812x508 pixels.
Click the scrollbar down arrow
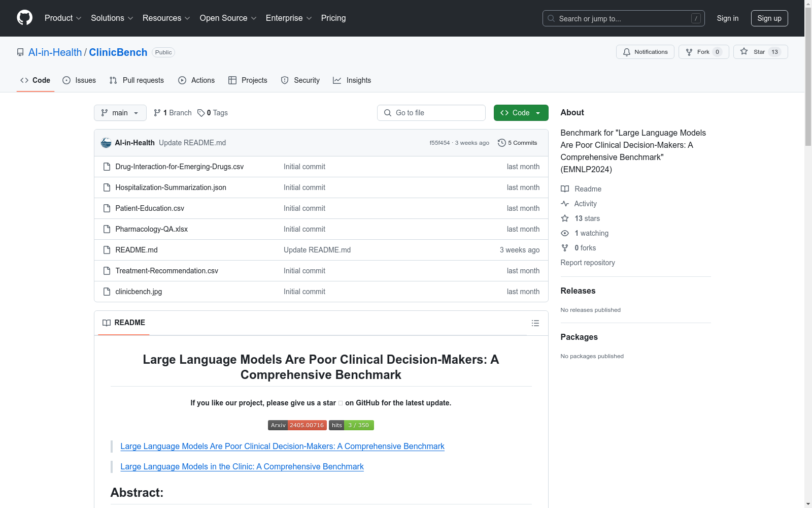pyautogui.click(x=808, y=504)
